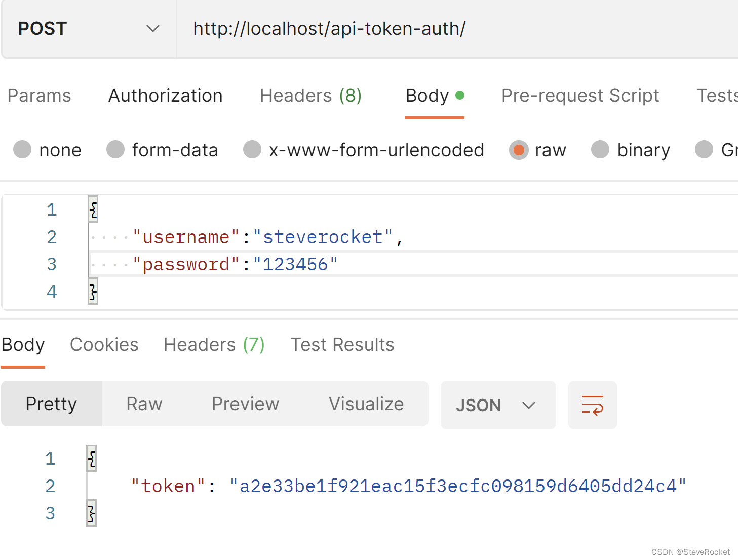View the response Cookies tab
This screenshot has width=738, height=560.
pyautogui.click(x=104, y=345)
